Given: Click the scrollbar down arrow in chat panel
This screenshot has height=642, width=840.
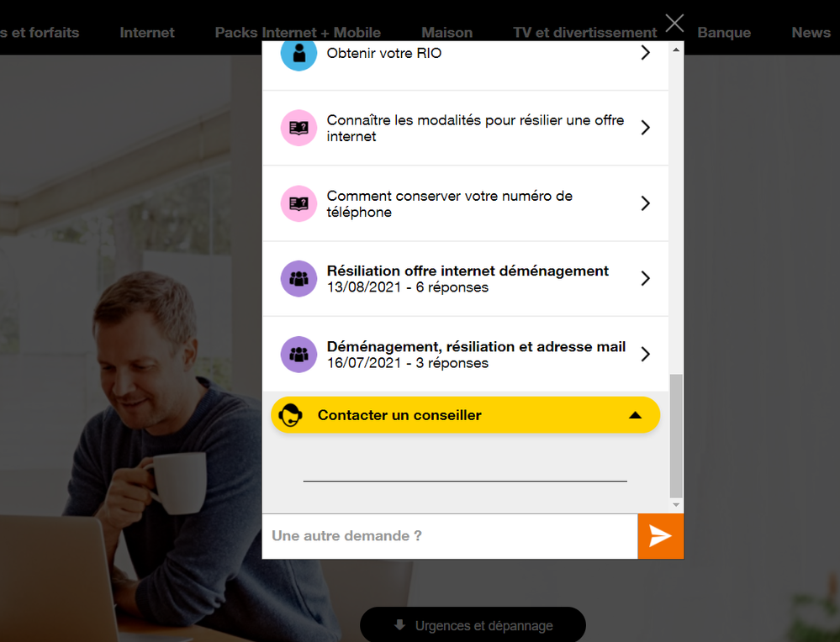Looking at the screenshot, I should 676,505.
